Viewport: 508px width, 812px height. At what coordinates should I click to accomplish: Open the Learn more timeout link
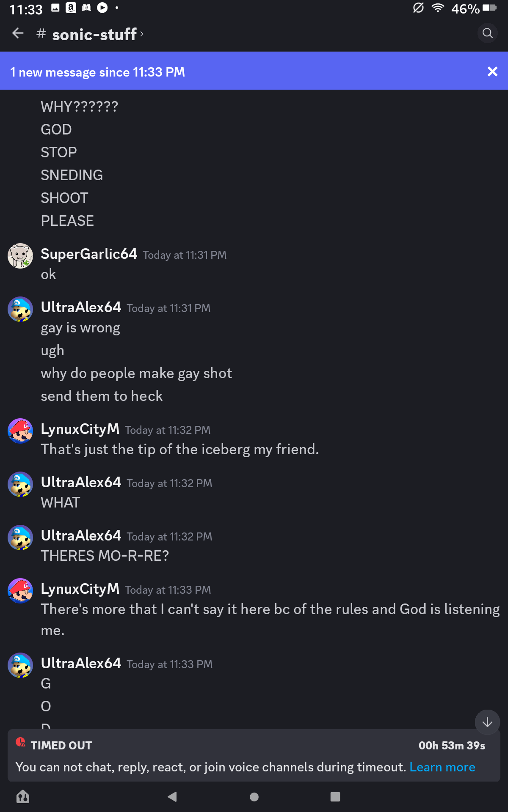[442, 767]
